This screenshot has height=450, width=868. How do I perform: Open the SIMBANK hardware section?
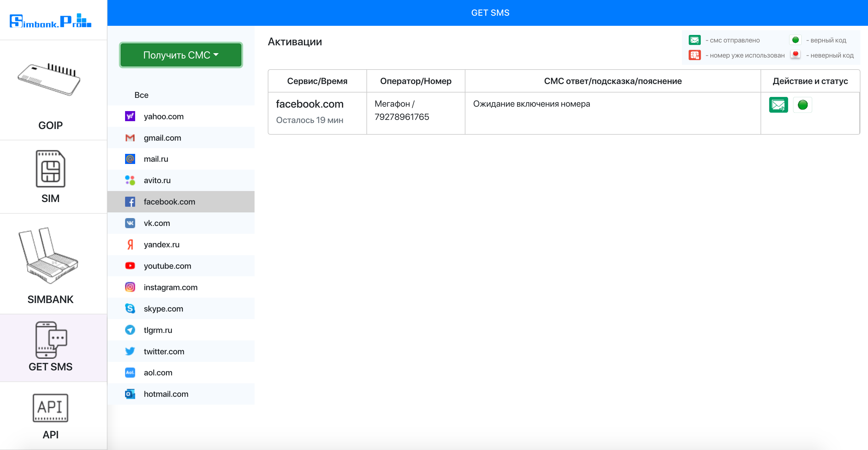(x=51, y=265)
